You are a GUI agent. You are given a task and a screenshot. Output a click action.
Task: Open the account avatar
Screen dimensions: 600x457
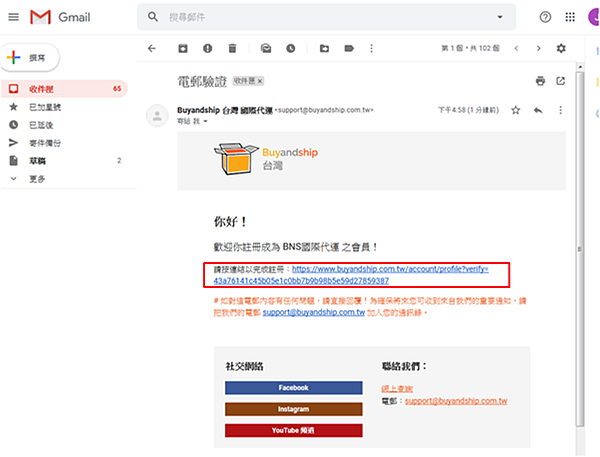[x=594, y=17]
